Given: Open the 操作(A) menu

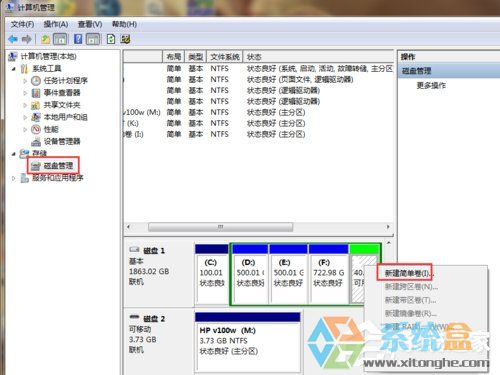Looking at the screenshot, I should [56, 24].
